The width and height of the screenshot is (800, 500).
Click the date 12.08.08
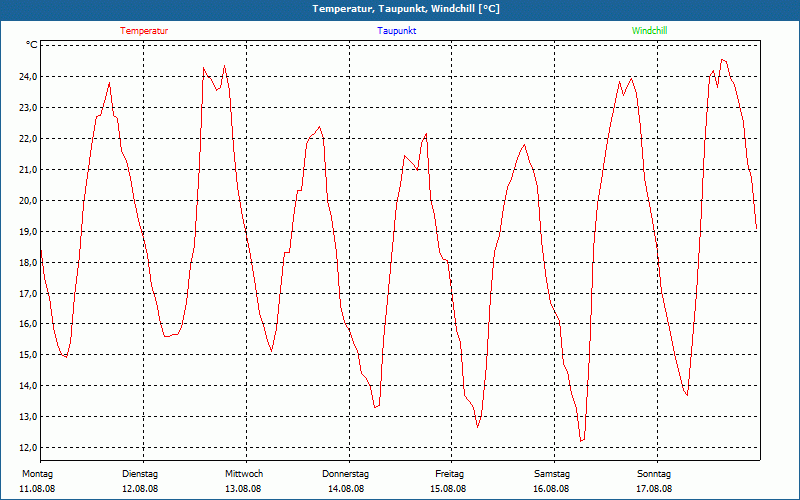point(140,489)
